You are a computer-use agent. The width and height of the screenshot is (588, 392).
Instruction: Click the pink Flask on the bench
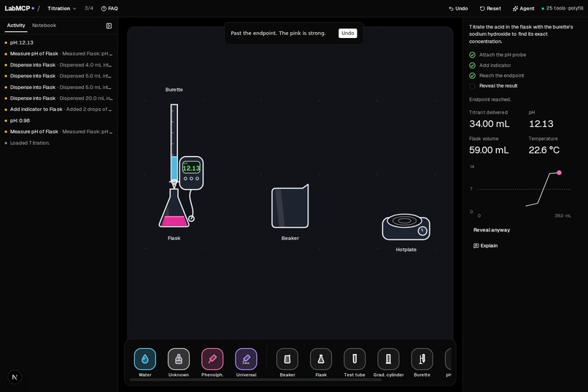tap(174, 208)
